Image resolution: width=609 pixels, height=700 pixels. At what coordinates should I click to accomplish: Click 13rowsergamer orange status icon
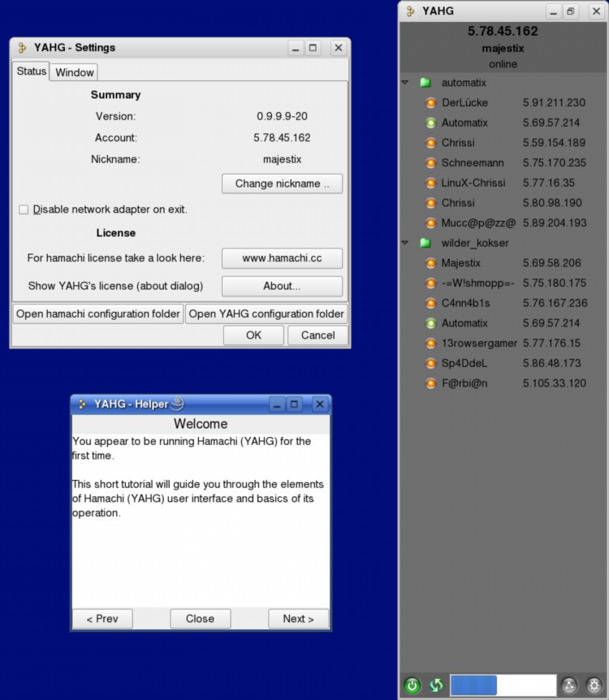click(x=430, y=344)
